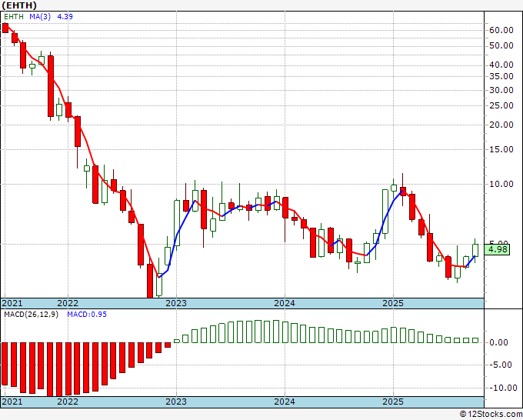
Task: Click the 4.98 current price tag
Action: (x=497, y=249)
